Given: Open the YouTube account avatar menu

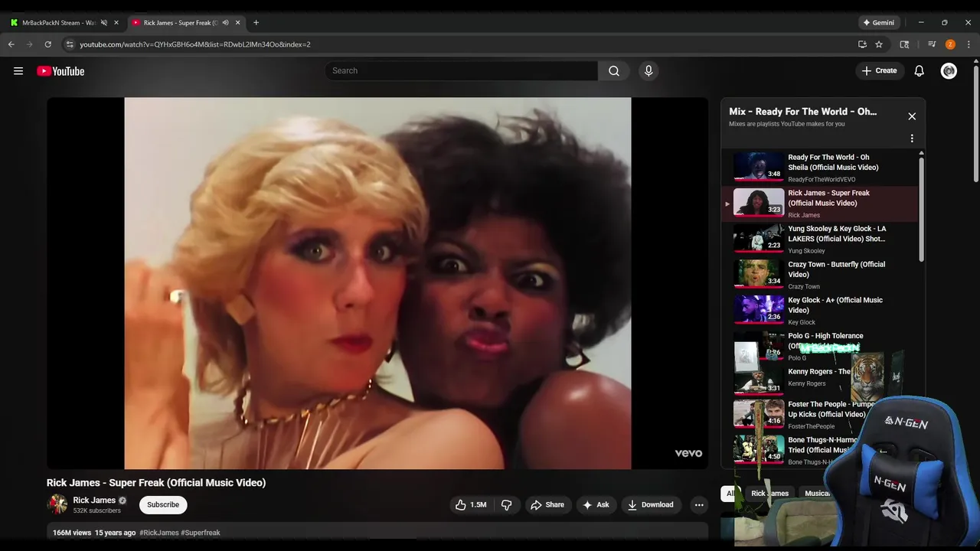Looking at the screenshot, I should click(x=949, y=71).
